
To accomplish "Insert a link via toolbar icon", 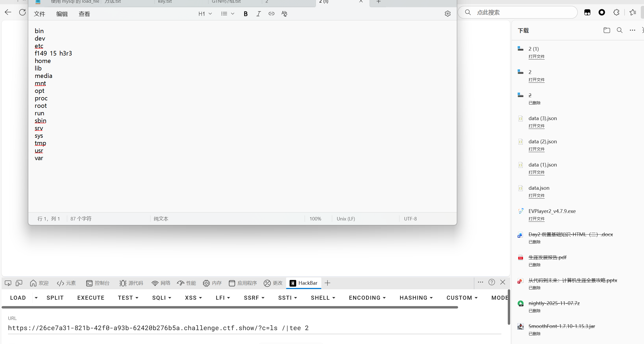I will click(271, 14).
